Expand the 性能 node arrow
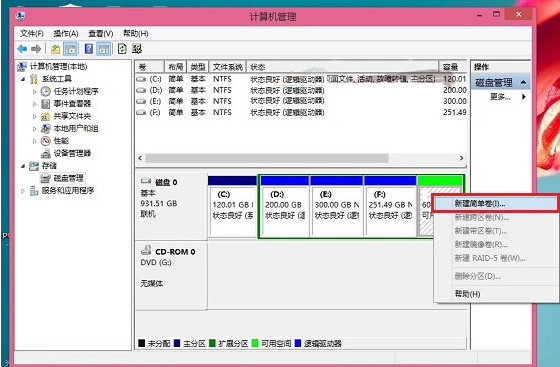The width and height of the screenshot is (560, 367). click(35, 141)
